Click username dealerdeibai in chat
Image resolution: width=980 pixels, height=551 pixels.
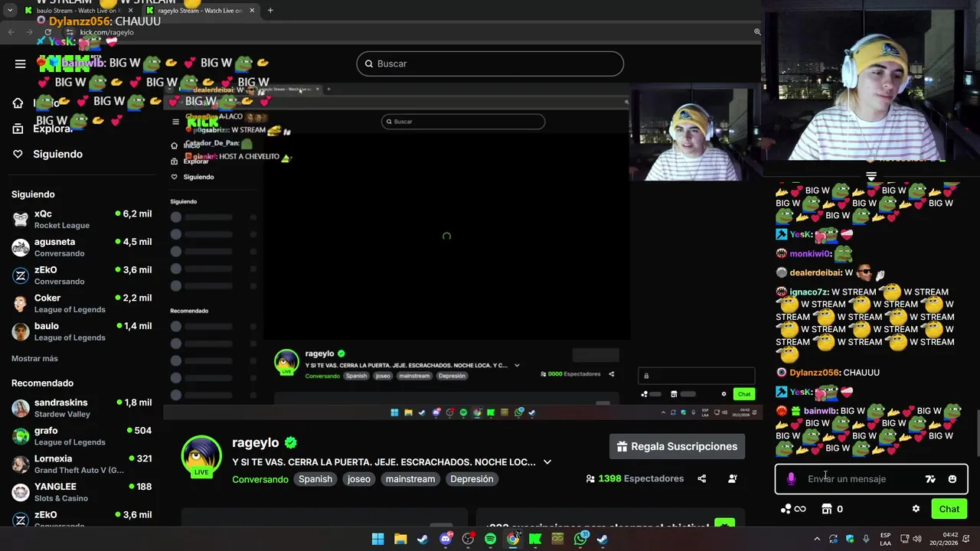tap(815, 272)
